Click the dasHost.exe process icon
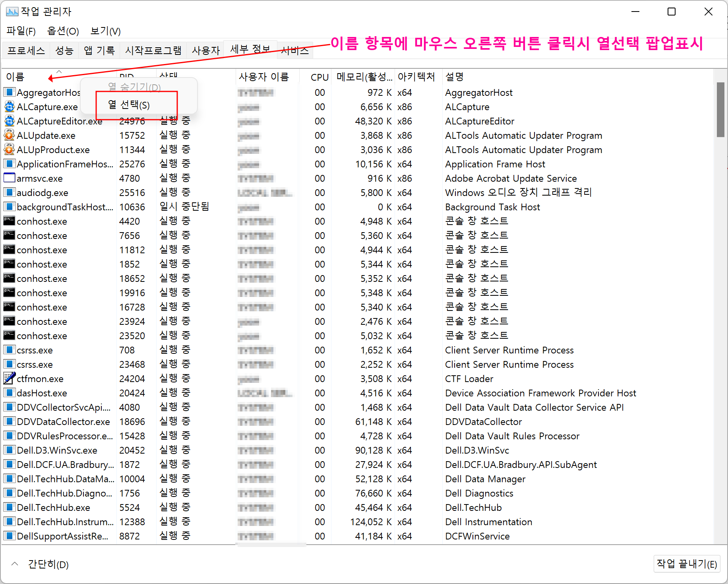This screenshot has height=584, width=728. click(x=9, y=393)
